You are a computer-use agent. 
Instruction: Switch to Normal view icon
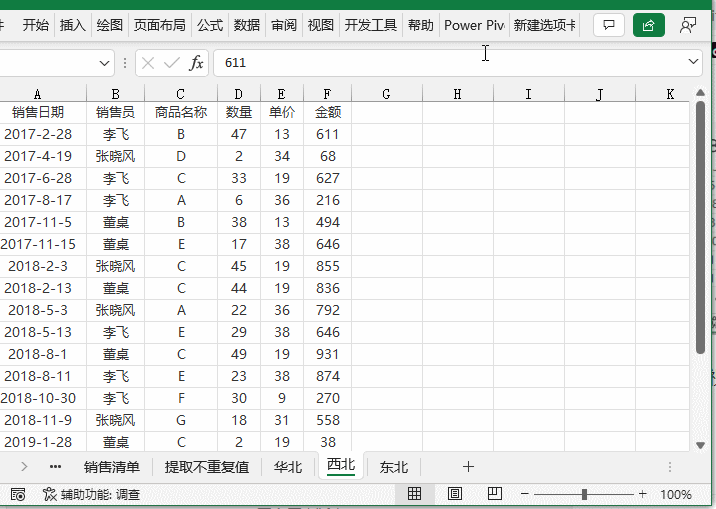(x=414, y=494)
